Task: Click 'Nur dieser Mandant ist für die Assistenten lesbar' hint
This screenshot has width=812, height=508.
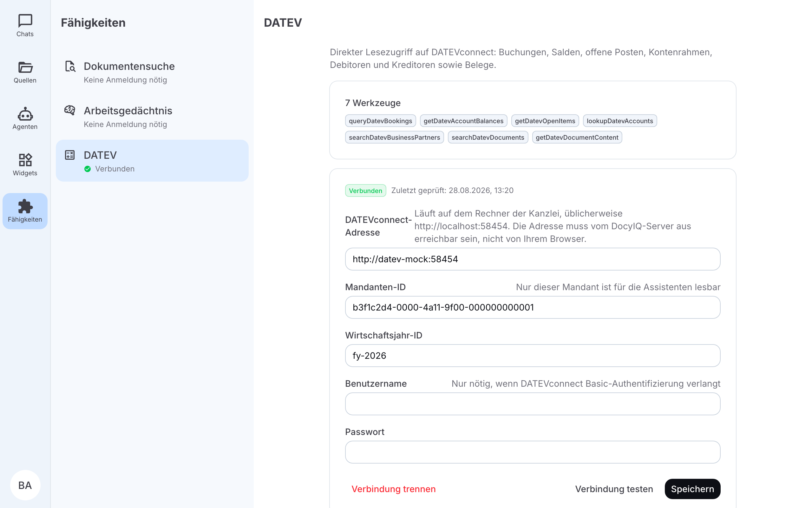Action: [618, 287]
